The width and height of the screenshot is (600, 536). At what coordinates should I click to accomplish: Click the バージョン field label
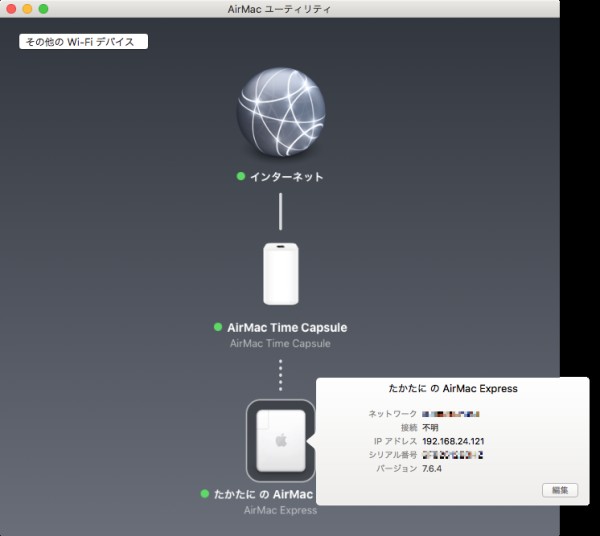(x=396, y=468)
